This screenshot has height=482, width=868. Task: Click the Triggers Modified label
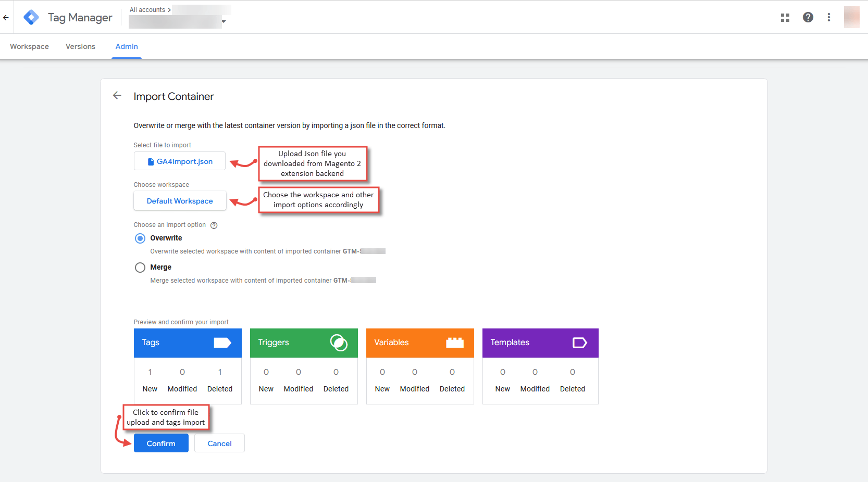299,389
